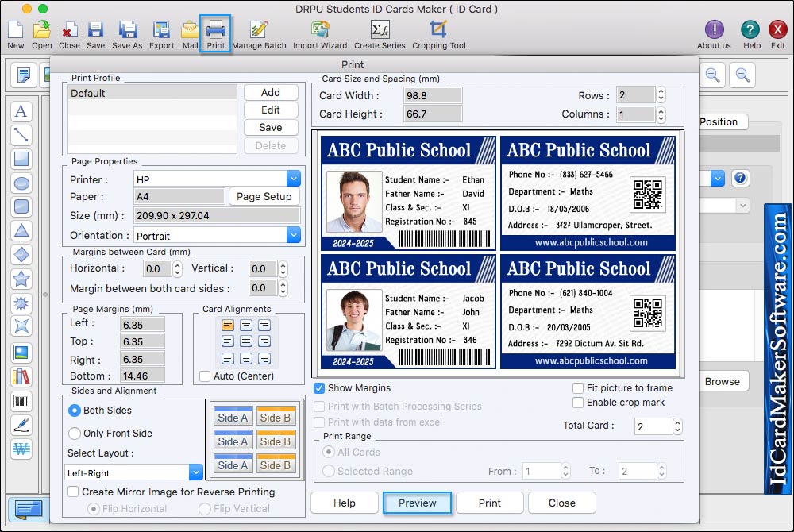Select the Only Front Side option

click(75, 434)
